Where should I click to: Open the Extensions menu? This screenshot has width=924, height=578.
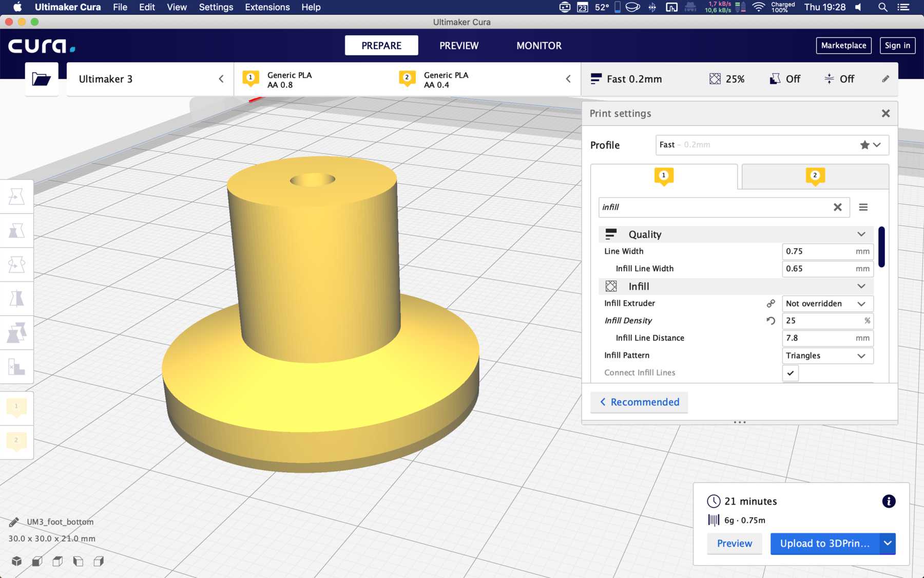pyautogui.click(x=267, y=7)
